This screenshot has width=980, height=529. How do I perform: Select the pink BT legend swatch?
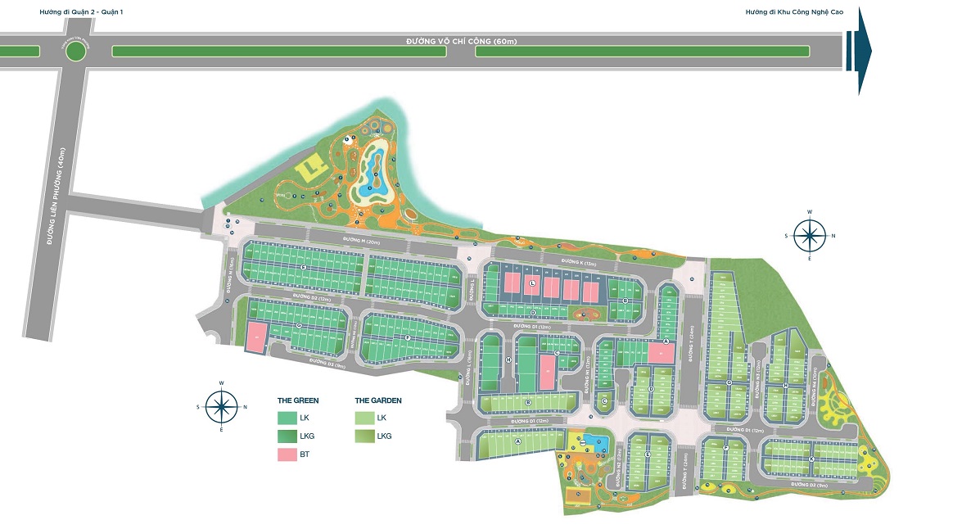(287, 454)
